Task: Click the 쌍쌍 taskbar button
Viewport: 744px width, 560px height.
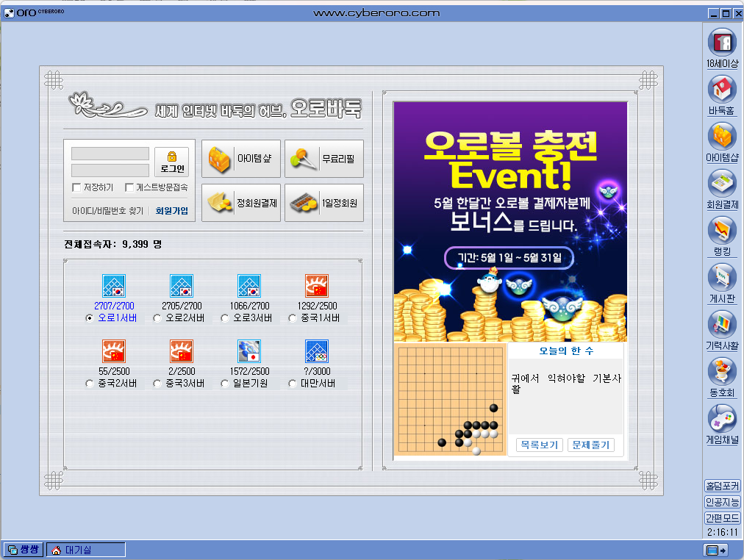Action: (x=24, y=550)
